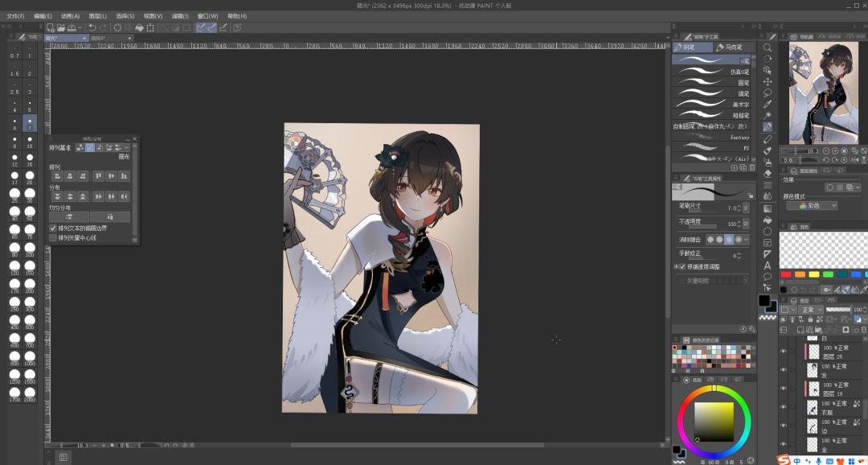This screenshot has width=868, height=465.
Task: Open the 颜色模式 彩色 dropdown
Action: coord(812,206)
